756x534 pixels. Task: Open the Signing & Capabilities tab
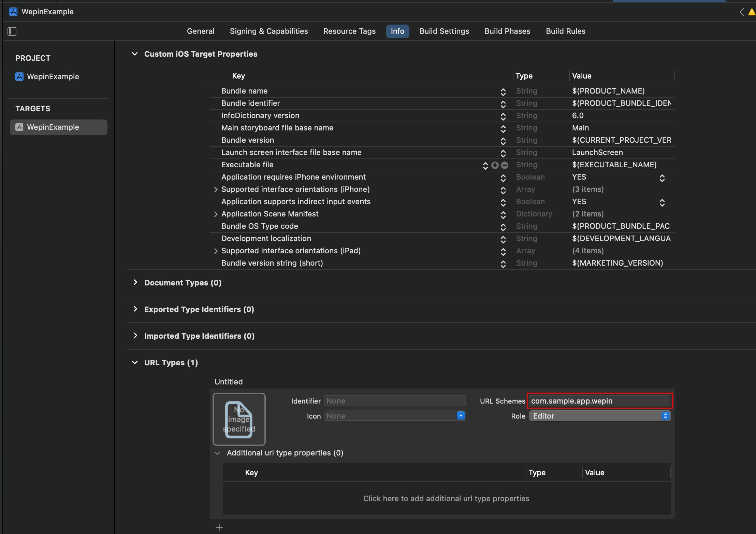point(269,31)
